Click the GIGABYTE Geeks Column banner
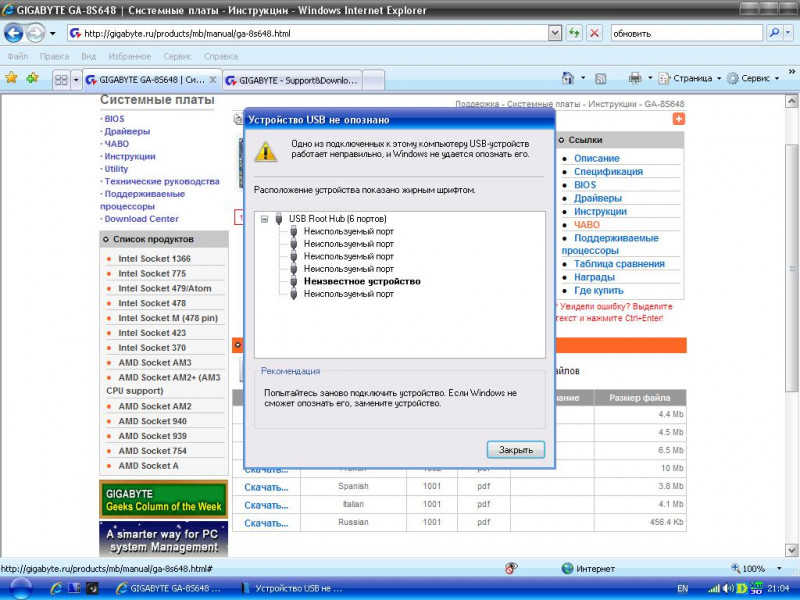 (164, 499)
